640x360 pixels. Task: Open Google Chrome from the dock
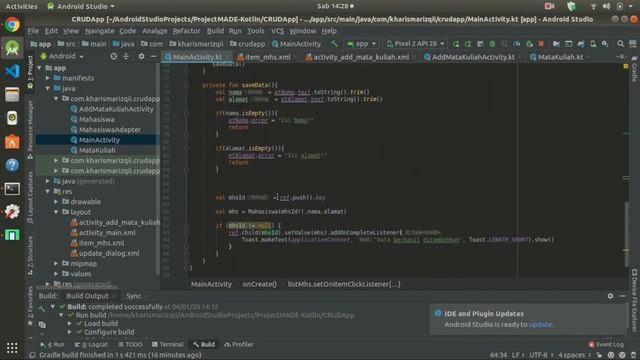tap(12, 24)
